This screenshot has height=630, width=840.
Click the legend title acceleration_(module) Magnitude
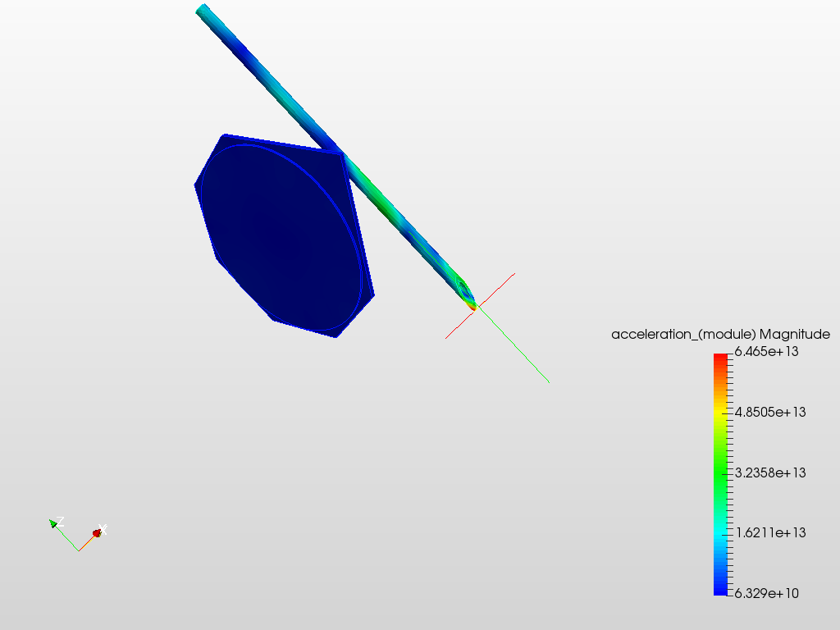pos(720,335)
